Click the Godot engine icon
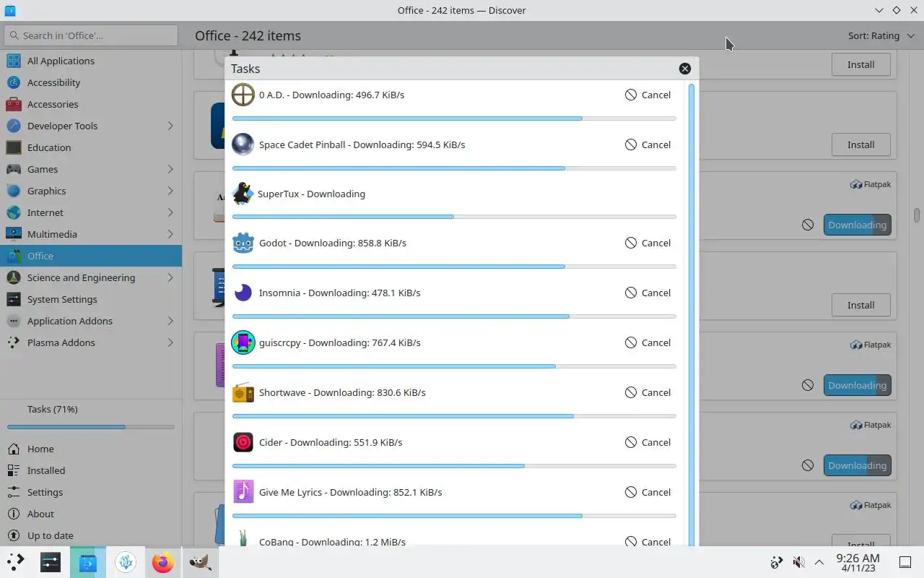Viewport: 924px width, 578px height. [243, 243]
